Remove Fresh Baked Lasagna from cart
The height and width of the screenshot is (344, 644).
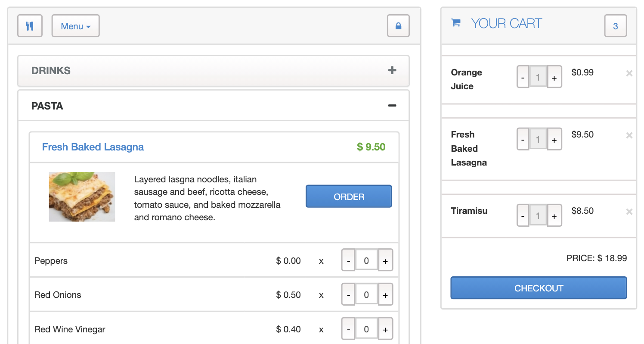tap(629, 135)
